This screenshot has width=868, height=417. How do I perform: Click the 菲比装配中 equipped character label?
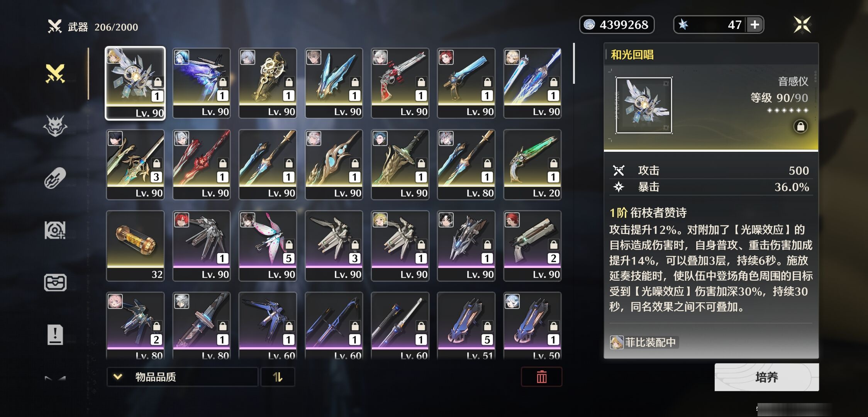pyautogui.click(x=644, y=342)
